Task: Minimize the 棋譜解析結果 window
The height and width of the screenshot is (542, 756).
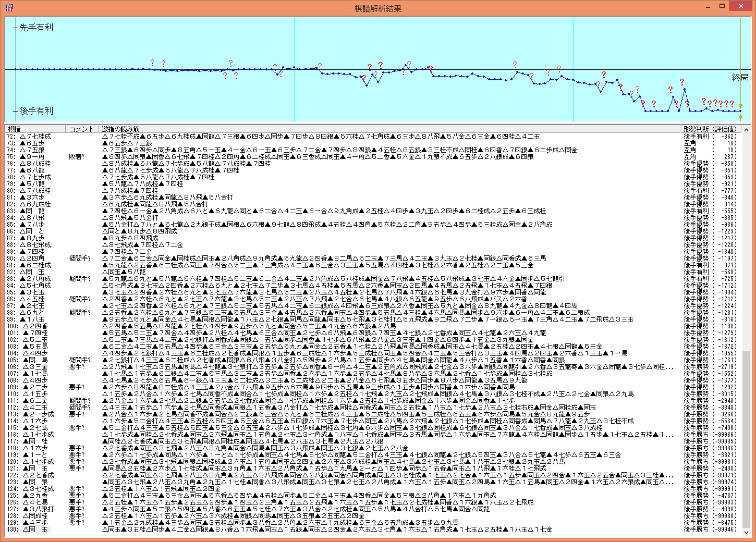Action: coord(708,7)
